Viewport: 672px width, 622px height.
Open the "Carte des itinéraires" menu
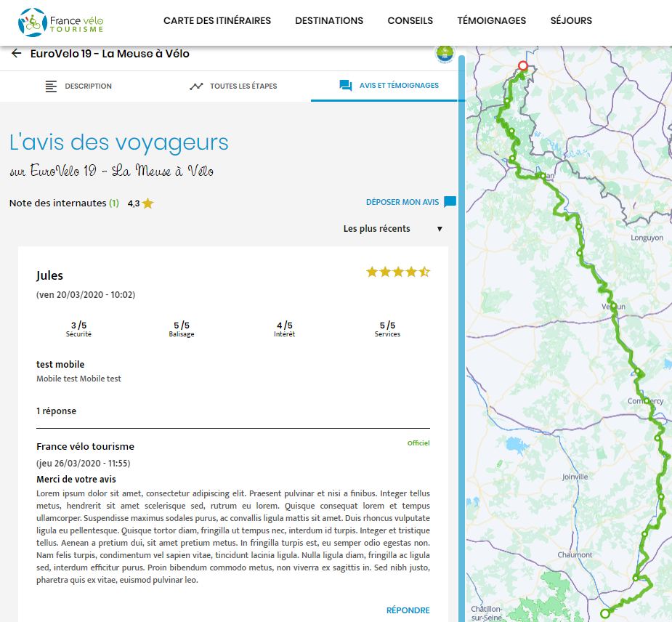(217, 21)
